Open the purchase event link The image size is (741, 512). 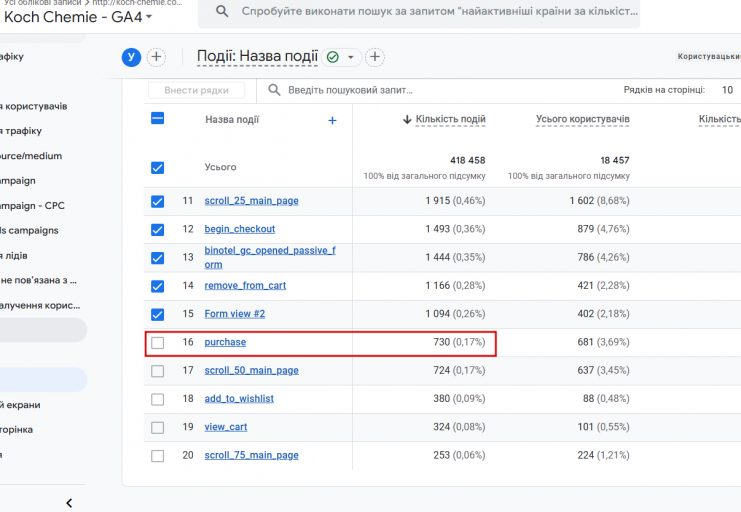(x=225, y=342)
